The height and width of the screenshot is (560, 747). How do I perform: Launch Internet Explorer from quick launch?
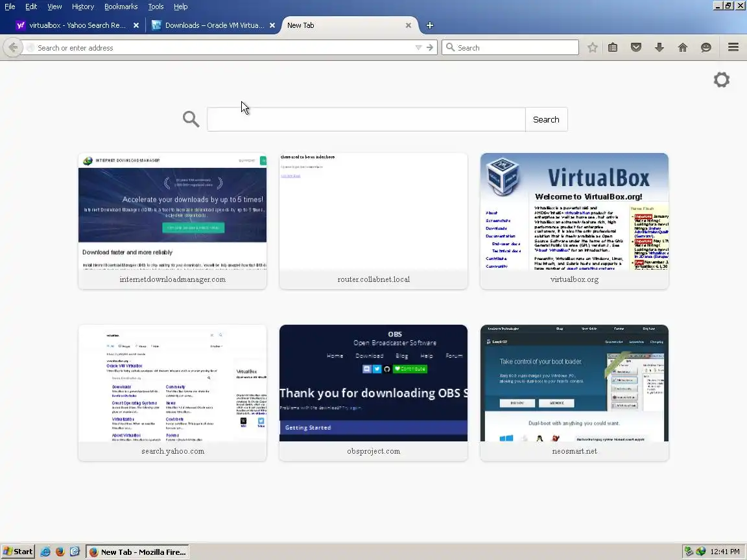click(x=45, y=552)
